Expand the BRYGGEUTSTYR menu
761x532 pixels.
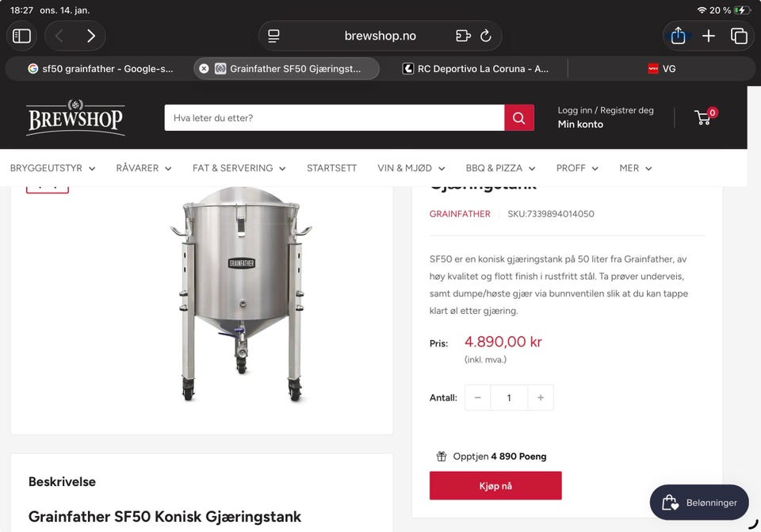(52, 168)
